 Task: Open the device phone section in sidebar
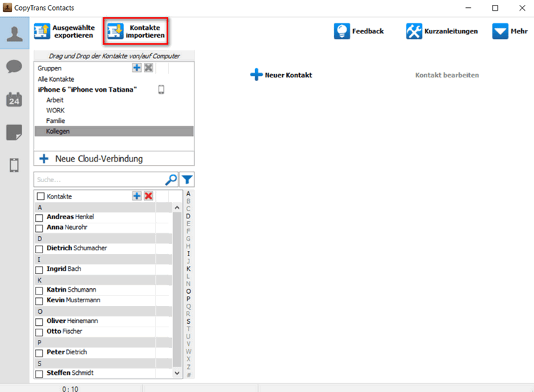click(x=14, y=165)
